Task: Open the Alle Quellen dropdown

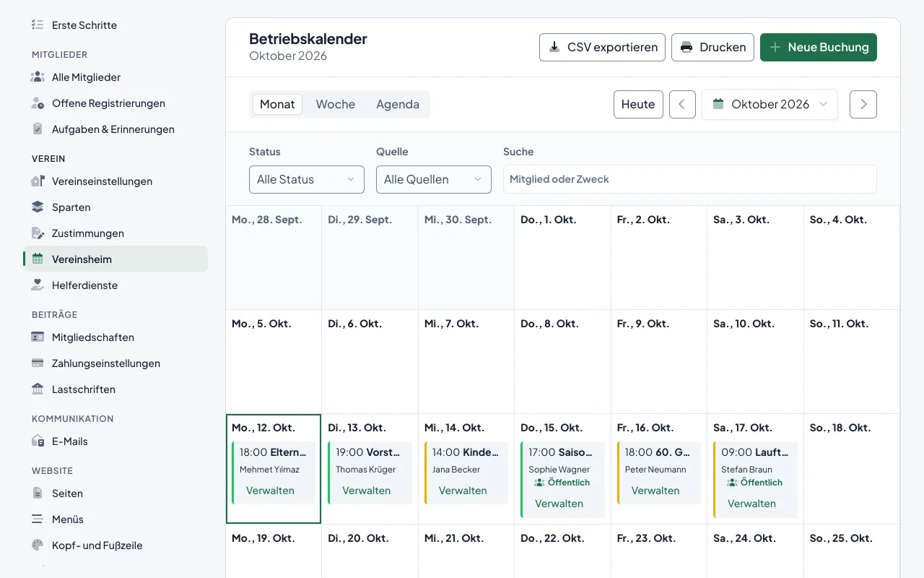Action: 434,179
